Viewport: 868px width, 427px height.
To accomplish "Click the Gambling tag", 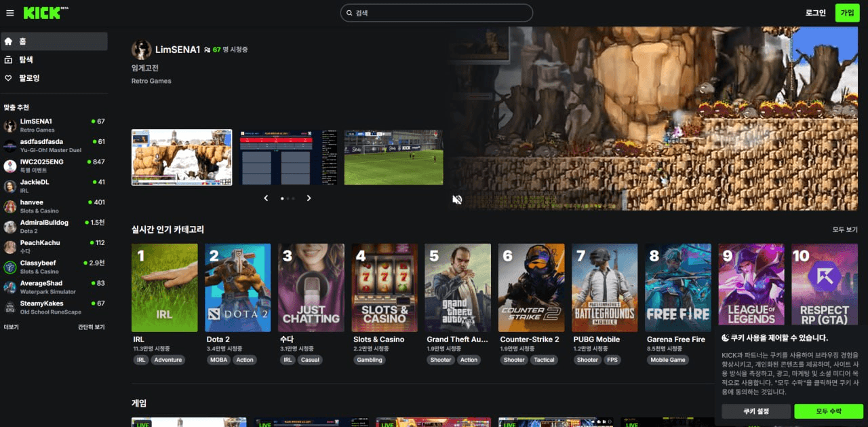I will click(370, 360).
